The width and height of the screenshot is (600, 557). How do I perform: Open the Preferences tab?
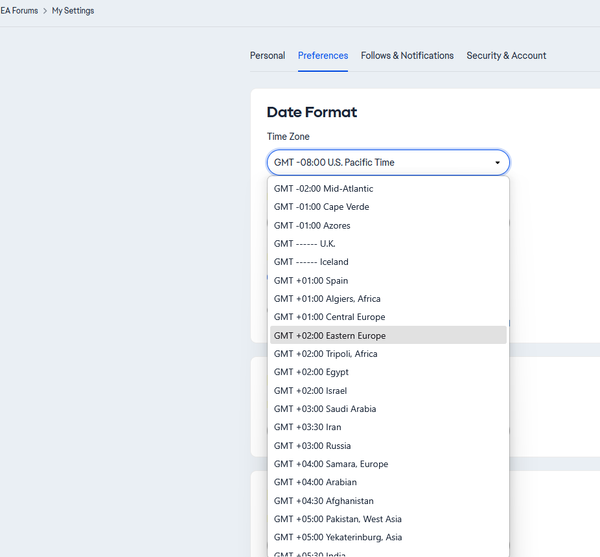click(323, 56)
